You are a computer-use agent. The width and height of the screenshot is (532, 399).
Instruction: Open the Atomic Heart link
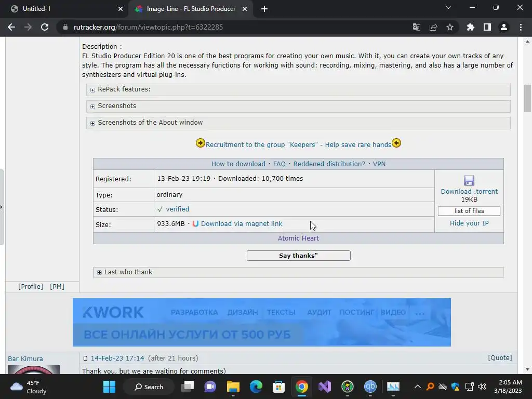click(x=298, y=238)
